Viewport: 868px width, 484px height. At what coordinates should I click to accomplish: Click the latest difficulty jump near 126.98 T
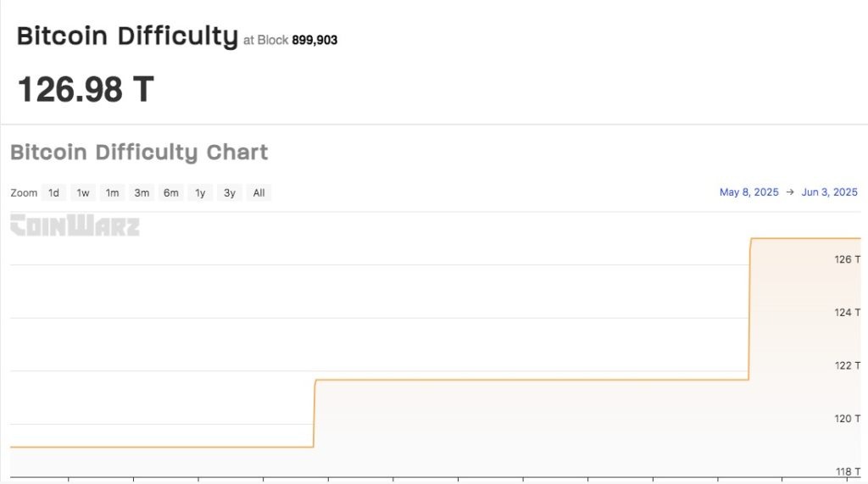pyautogui.click(x=749, y=309)
